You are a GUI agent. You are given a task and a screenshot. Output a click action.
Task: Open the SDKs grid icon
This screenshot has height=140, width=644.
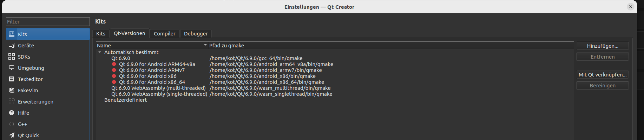point(12,56)
